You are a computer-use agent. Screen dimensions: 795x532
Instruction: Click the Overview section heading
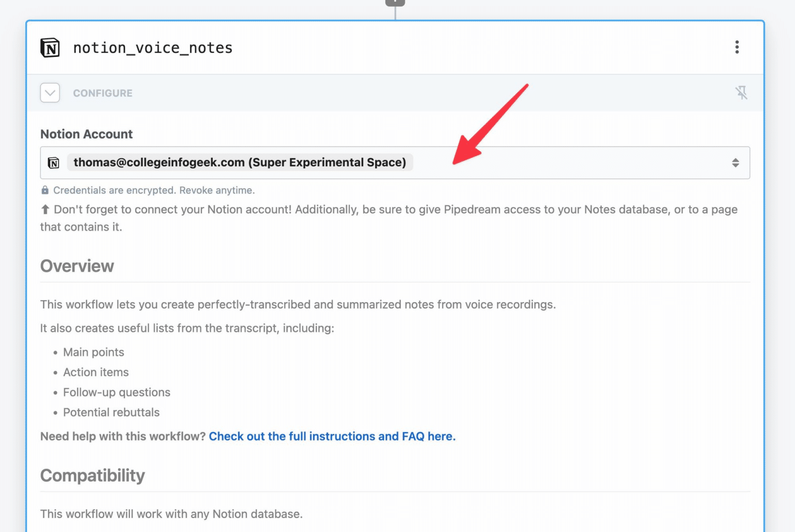coord(77,265)
